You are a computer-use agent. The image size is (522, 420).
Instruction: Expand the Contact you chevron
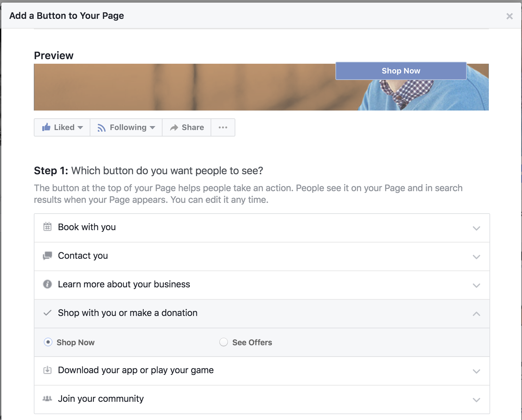pyautogui.click(x=476, y=257)
